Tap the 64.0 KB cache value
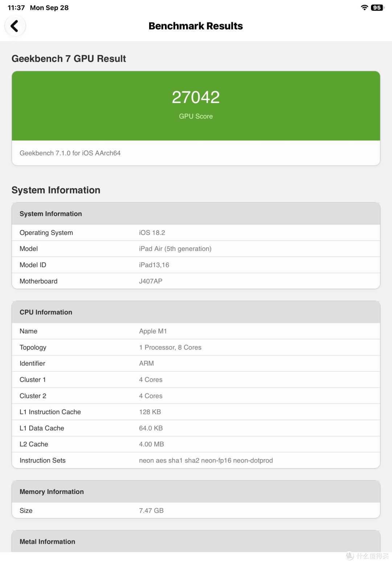392x564 pixels. tap(151, 428)
